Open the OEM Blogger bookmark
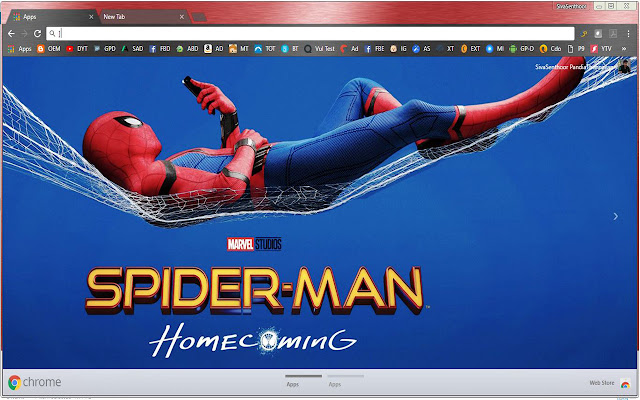Image resolution: width=640 pixels, height=400 pixels. tap(49, 49)
